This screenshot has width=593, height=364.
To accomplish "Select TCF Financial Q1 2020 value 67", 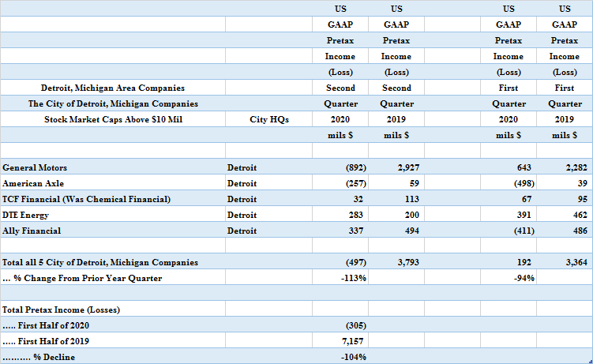I will pyautogui.click(x=527, y=199).
